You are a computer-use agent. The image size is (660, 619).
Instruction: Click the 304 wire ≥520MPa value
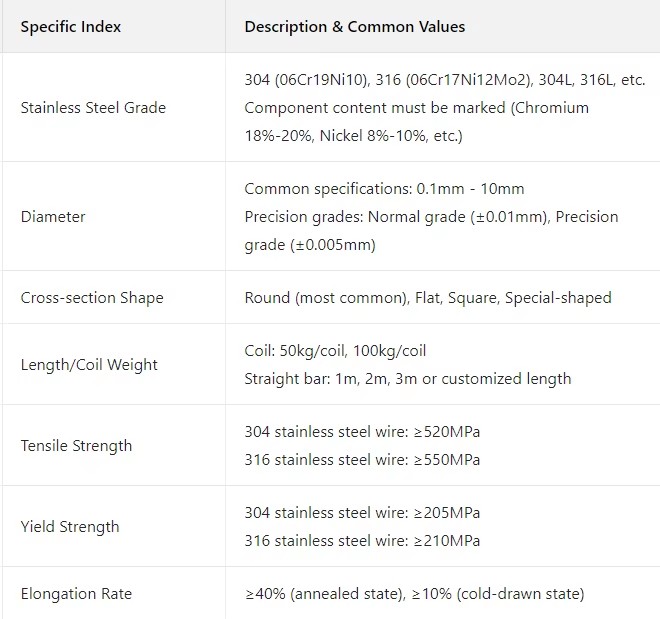362,432
